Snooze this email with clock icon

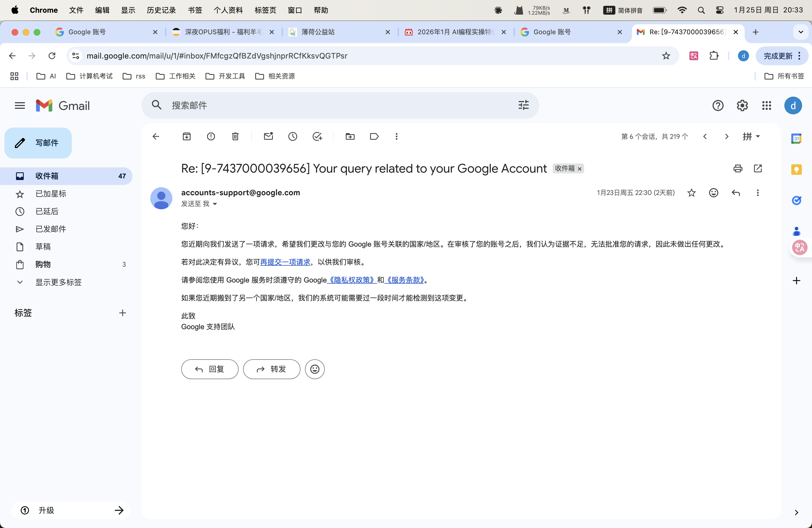click(x=293, y=136)
